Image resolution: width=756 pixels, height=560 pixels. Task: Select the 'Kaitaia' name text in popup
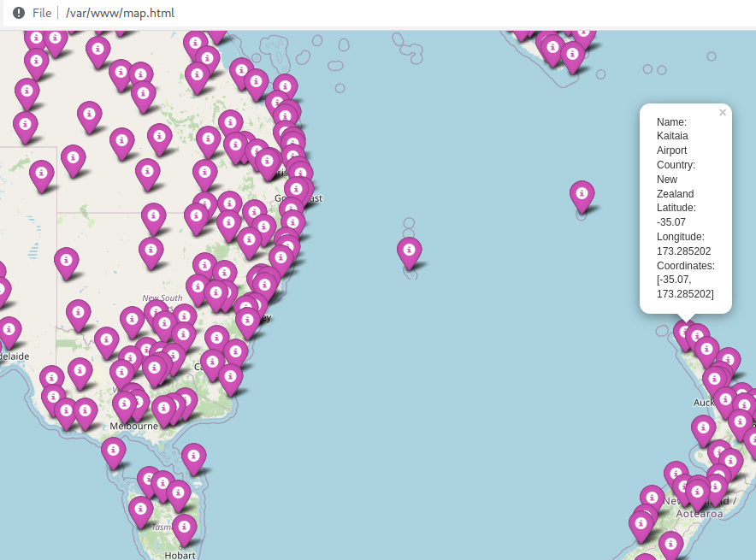click(x=672, y=136)
